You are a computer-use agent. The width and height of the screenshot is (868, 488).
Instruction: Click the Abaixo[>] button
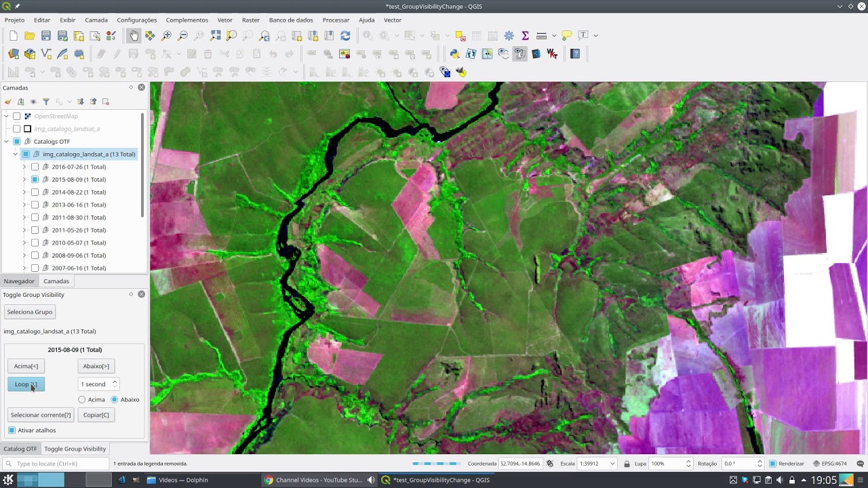[x=96, y=366]
